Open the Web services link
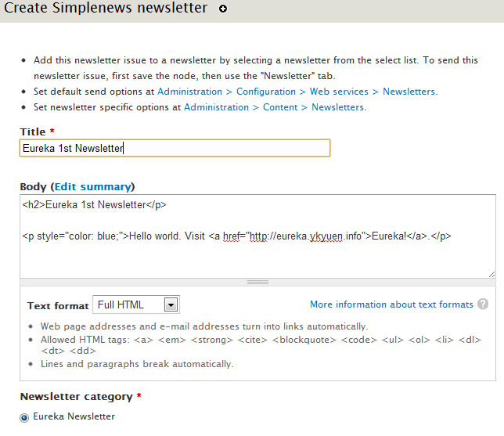This screenshot has width=504, height=436. pyautogui.click(x=339, y=92)
